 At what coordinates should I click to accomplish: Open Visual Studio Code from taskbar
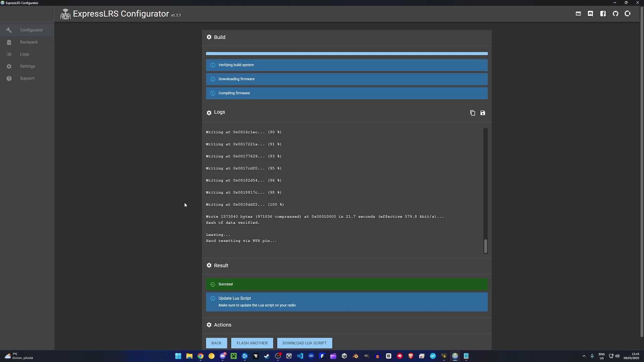click(x=300, y=356)
